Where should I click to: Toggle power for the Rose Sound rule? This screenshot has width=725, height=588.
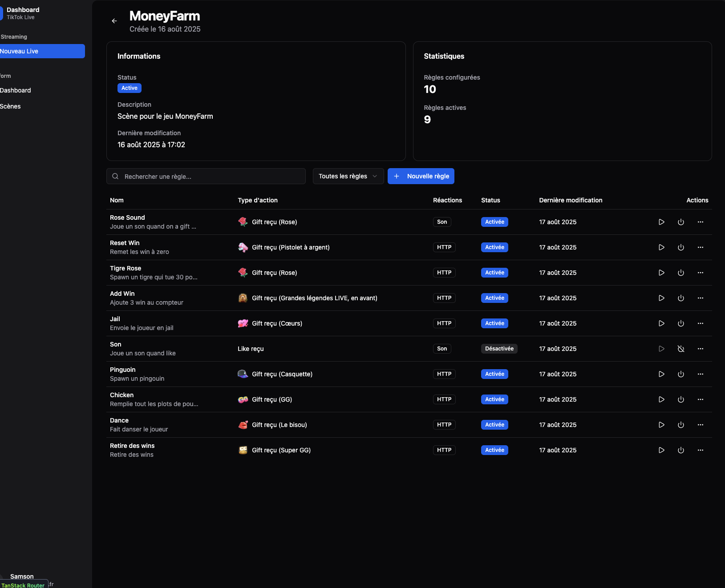coord(681,222)
